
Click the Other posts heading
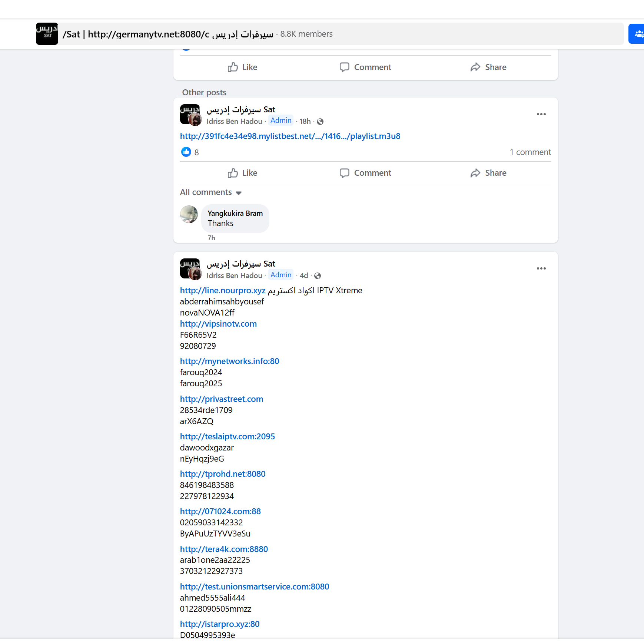(x=204, y=92)
